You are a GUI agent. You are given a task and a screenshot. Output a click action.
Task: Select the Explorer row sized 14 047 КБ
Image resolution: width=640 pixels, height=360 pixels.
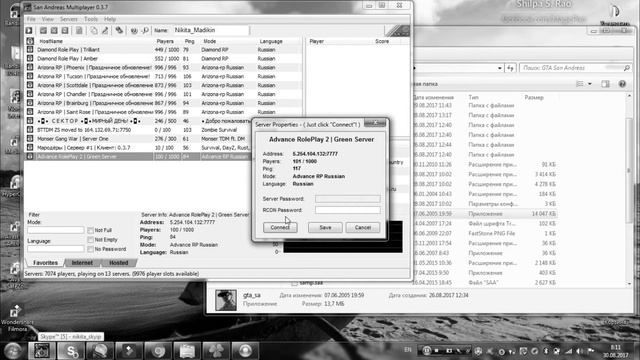coord(484,214)
